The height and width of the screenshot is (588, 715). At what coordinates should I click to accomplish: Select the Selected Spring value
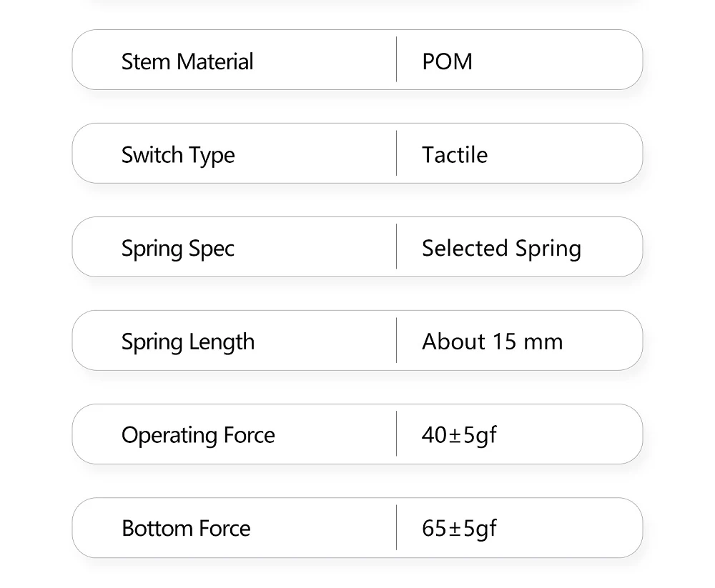click(501, 249)
